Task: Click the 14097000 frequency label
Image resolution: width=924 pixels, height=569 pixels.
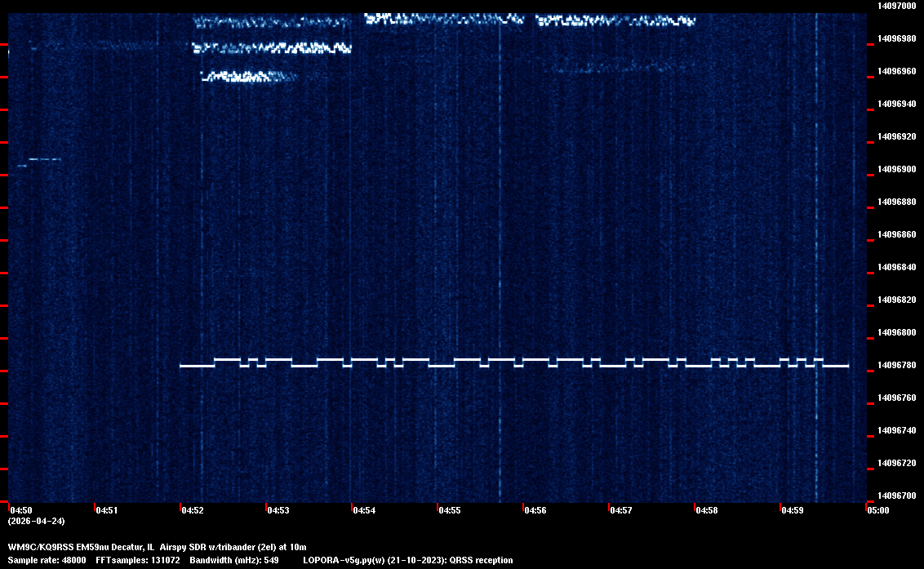Action: tap(895, 6)
